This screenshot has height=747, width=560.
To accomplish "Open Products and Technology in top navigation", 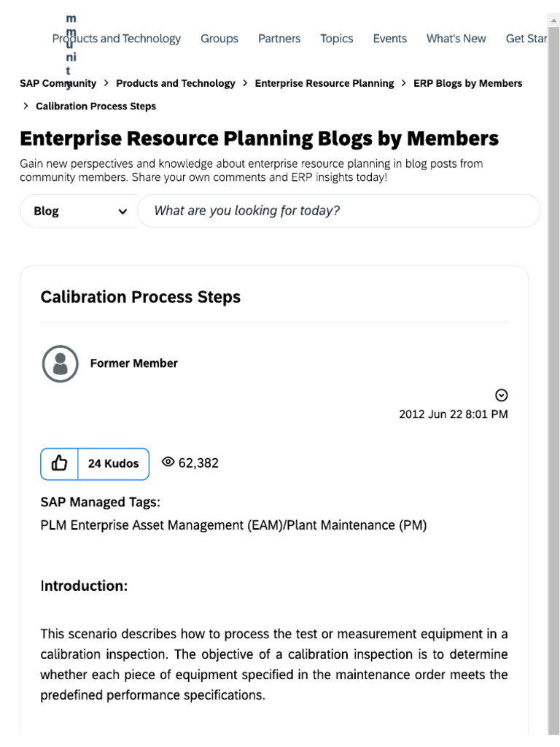I will pyautogui.click(x=117, y=39).
